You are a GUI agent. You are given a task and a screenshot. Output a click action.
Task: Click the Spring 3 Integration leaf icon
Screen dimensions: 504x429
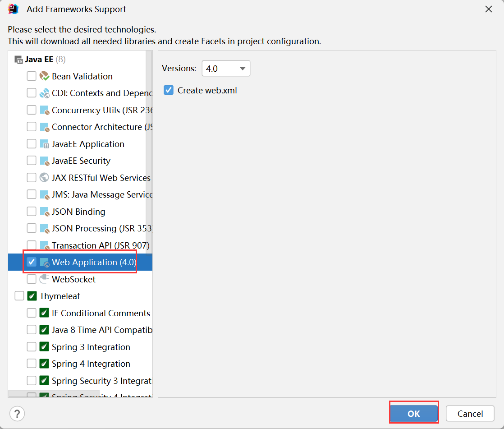coord(44,346)
